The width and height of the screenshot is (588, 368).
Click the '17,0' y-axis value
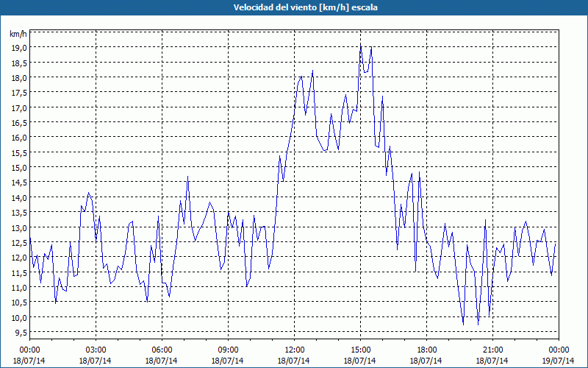(x=18, y=107)
